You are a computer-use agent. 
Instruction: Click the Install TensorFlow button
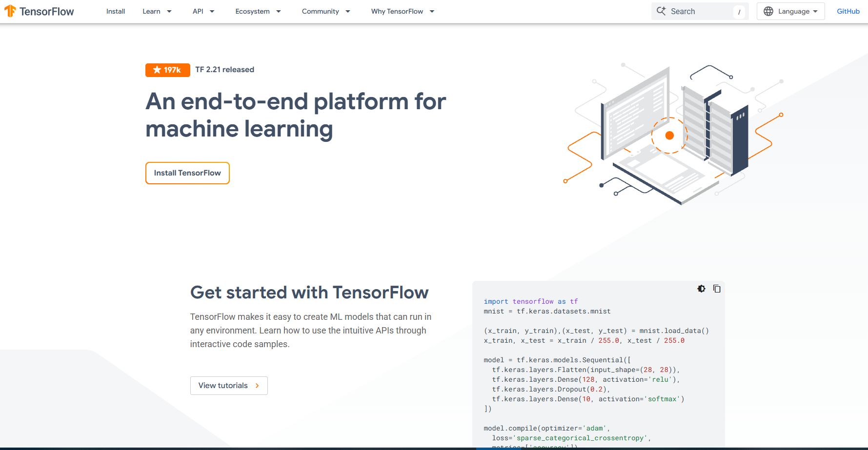[x=187, y=173]
